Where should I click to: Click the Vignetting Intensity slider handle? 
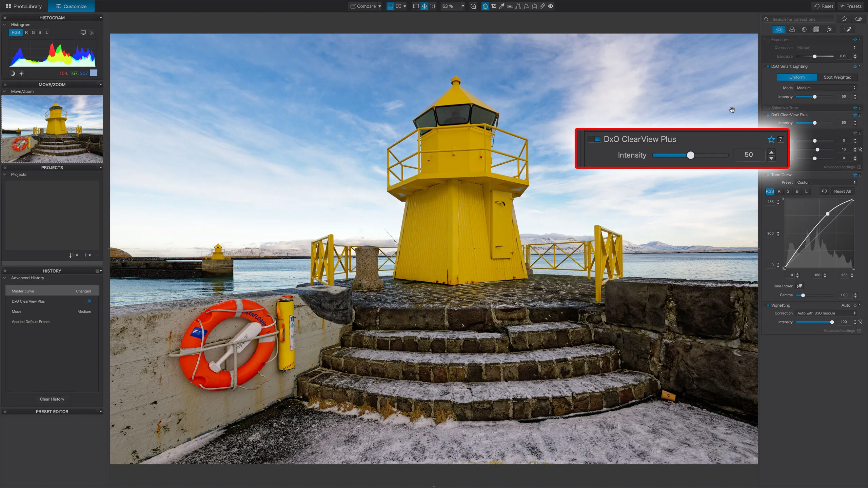(832, 322)
